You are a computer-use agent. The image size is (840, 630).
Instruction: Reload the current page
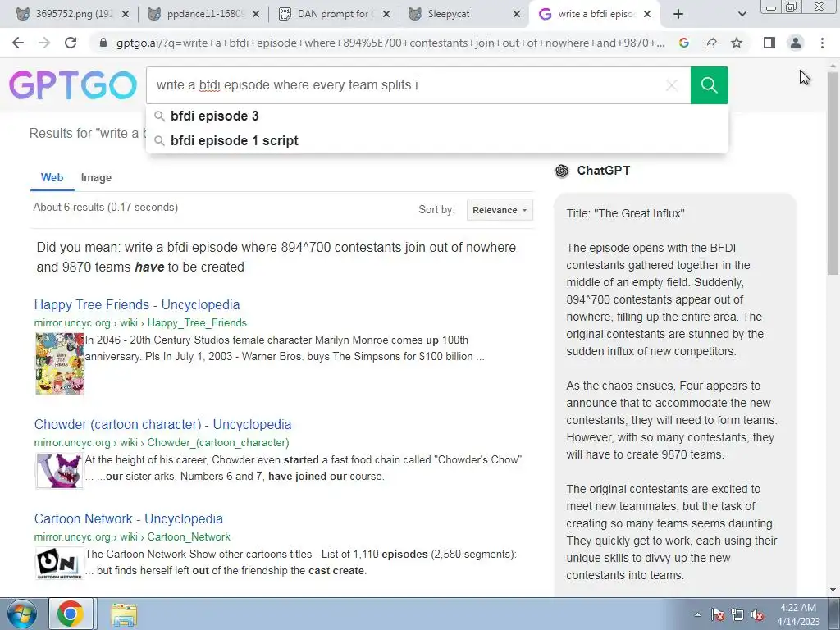pyautogui.click(x=71, y=43)
